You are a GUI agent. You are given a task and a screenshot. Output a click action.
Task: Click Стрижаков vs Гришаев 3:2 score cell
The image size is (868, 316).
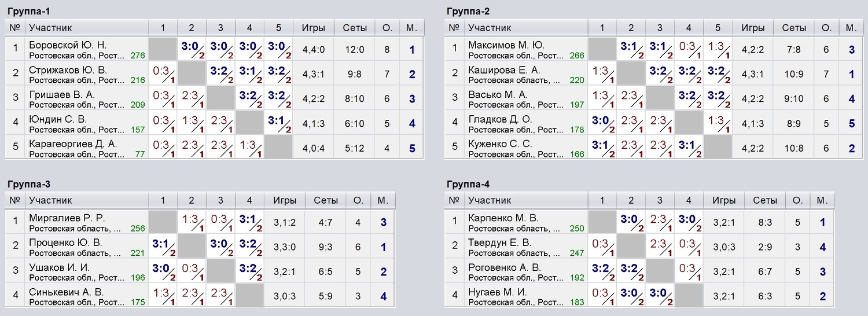(220, 74)
